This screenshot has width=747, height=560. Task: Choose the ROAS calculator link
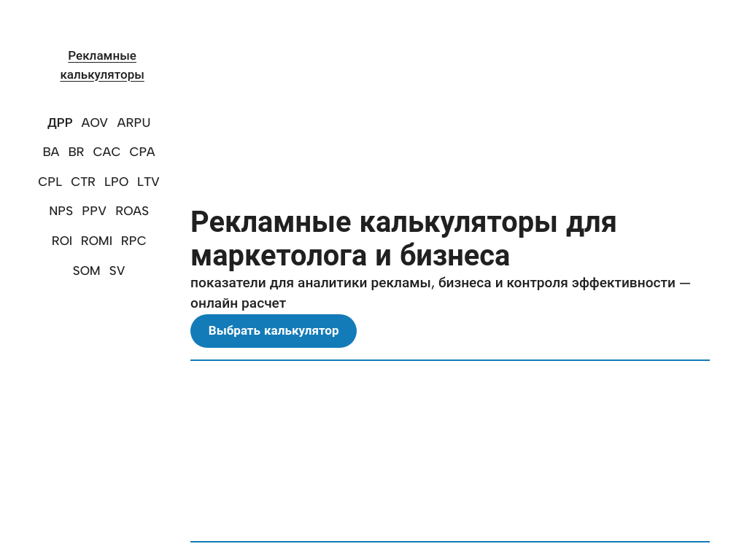132,211
